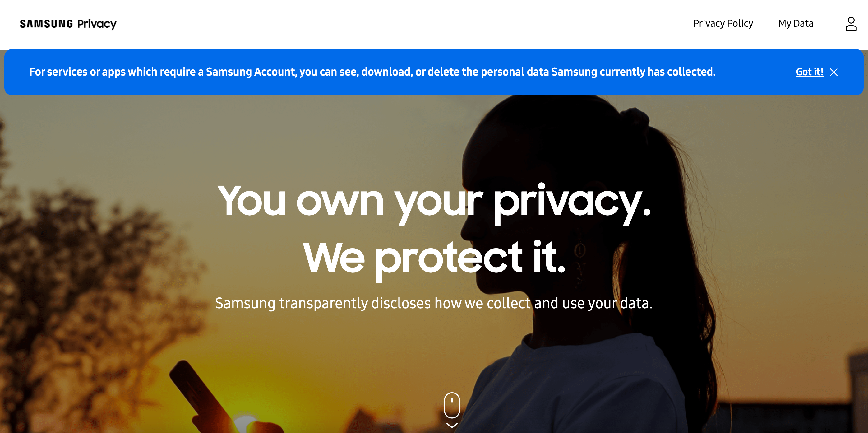Go to the My Data page

click(796, 24)
